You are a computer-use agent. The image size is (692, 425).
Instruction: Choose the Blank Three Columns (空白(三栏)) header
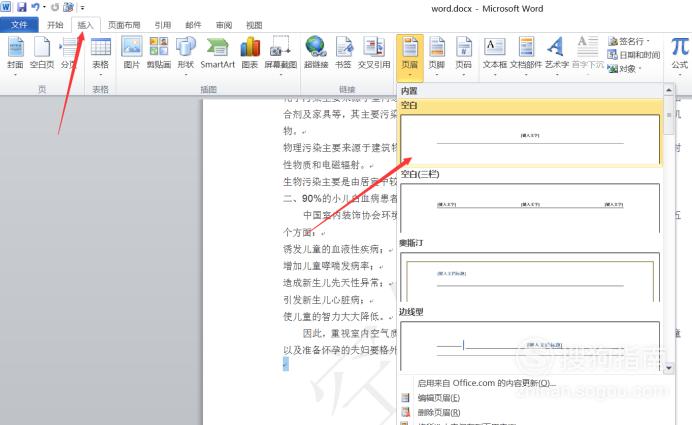click(x=530, y=208)
